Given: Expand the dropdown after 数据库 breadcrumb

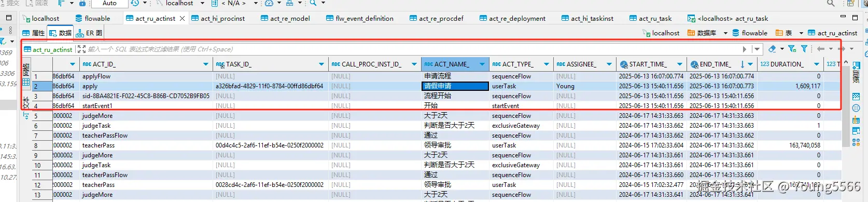Looking at the screenshot, I should (725, 33).
